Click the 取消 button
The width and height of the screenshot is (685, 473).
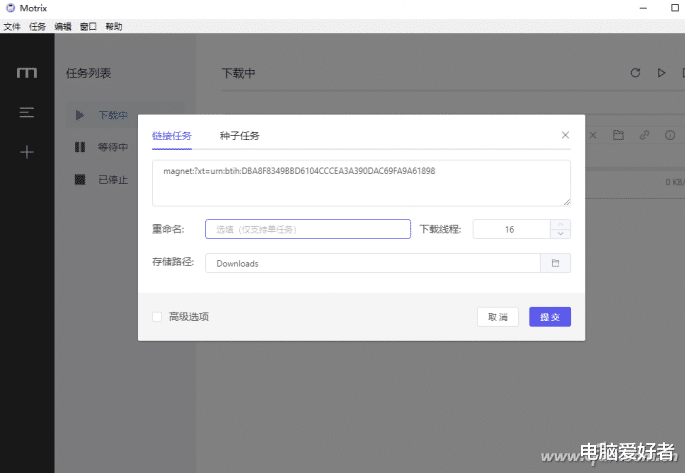tap(498, 317)
